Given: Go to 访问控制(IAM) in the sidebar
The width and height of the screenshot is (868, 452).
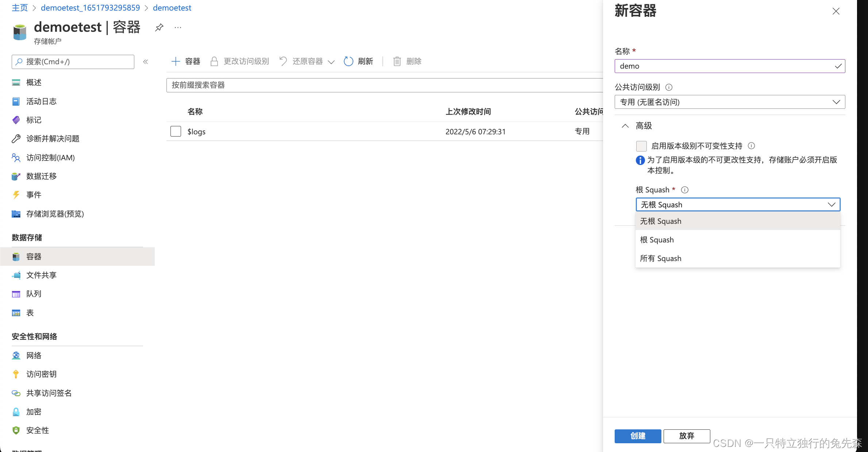Looking at the screenshot, I should tap(50, 158).
